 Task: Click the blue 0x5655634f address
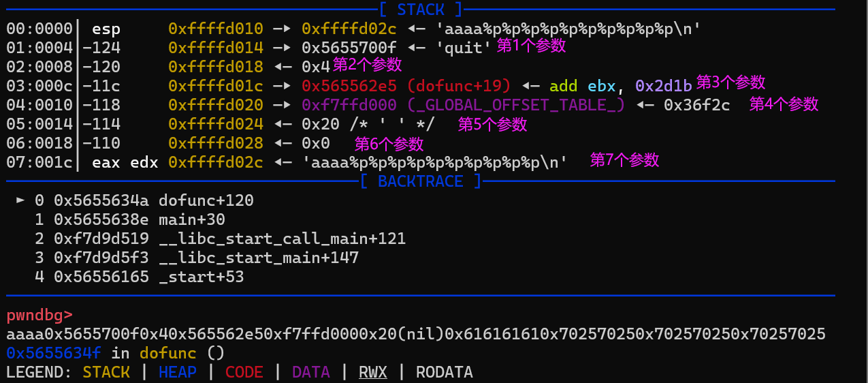(53, 353)
